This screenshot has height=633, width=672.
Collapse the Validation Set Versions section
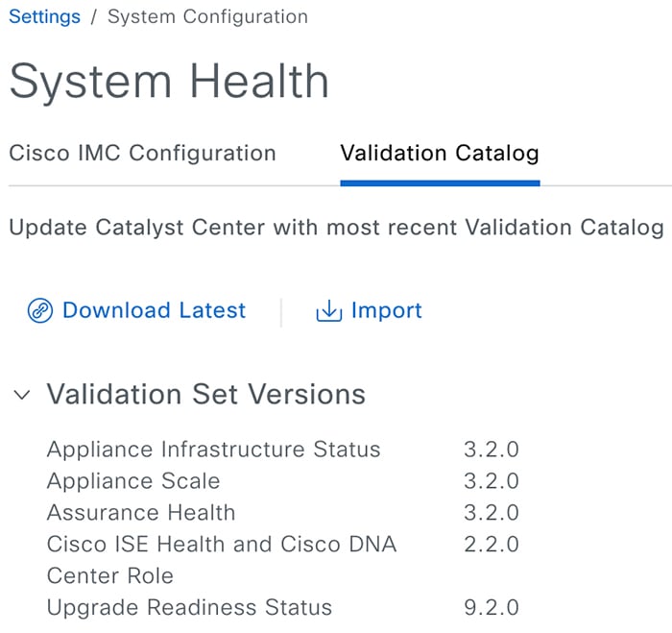click(x=22, y=395)
